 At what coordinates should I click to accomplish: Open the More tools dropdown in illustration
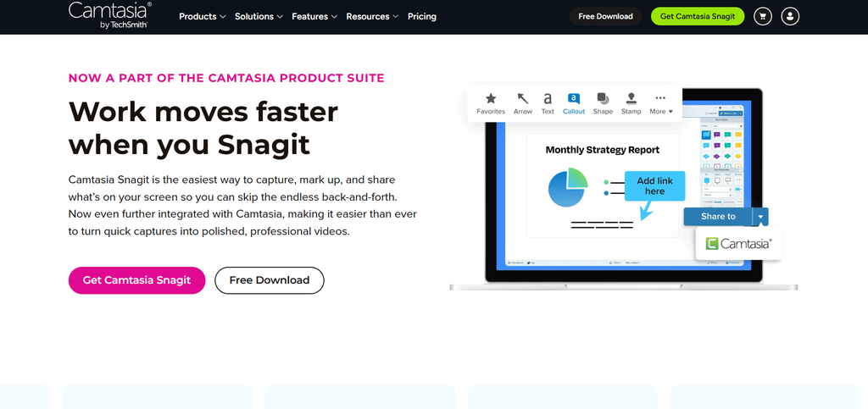coord(661,103)
